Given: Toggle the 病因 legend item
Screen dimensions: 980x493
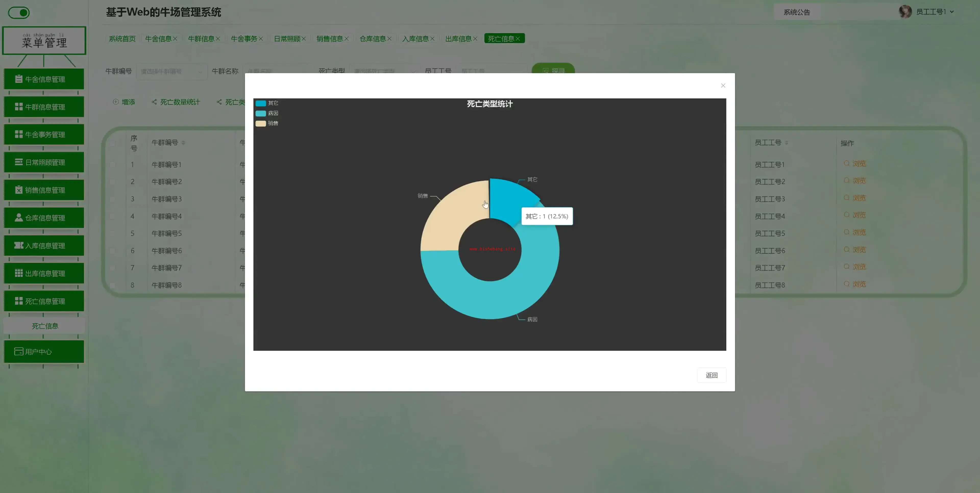Looking at the screenshot, I should coord(267,113).
